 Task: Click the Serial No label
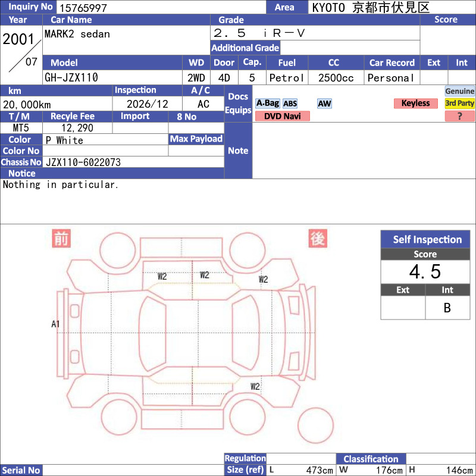tap(21, 470)
